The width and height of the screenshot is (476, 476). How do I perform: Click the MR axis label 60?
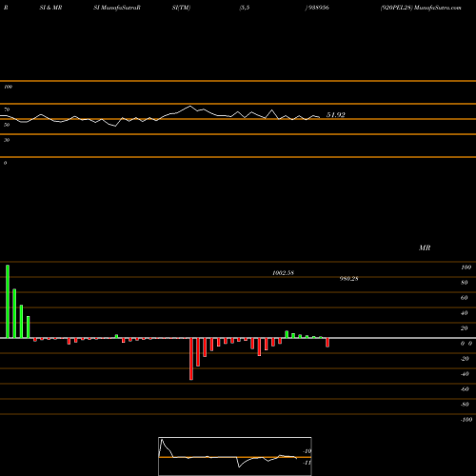tap(465, 298)
